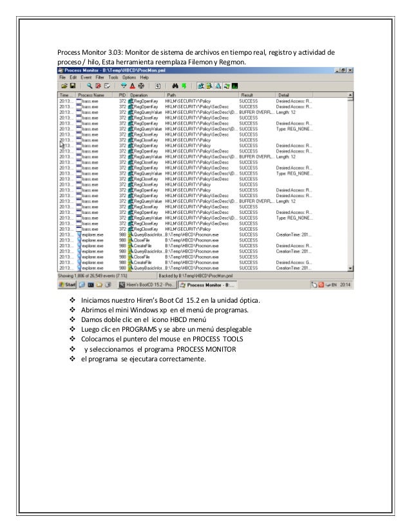Open the Options menu

pos(129,77)
